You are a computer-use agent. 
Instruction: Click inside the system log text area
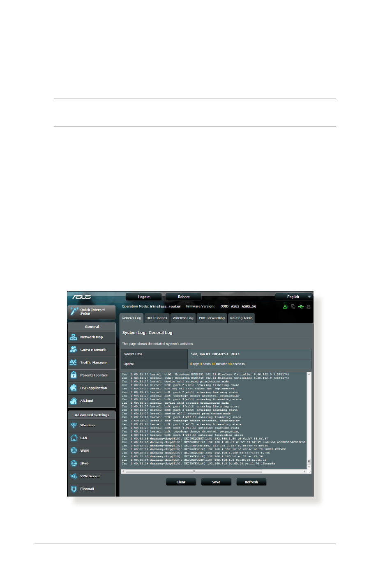coord(214,420)
